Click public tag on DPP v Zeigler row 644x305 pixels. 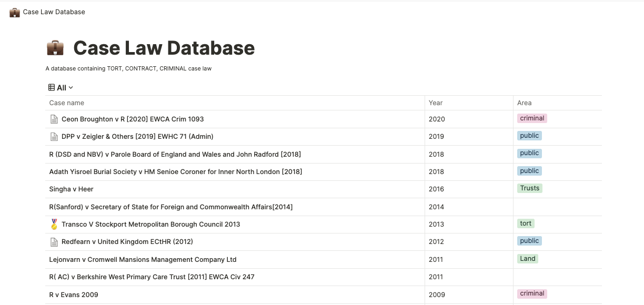[529, 136]
